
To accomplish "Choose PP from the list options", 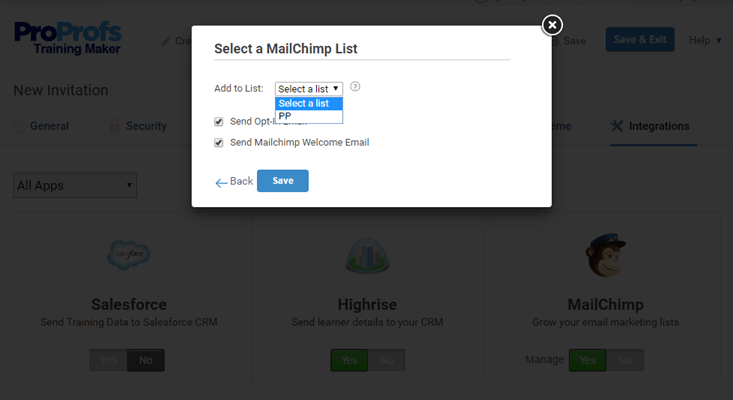I will tap(286, 116).
